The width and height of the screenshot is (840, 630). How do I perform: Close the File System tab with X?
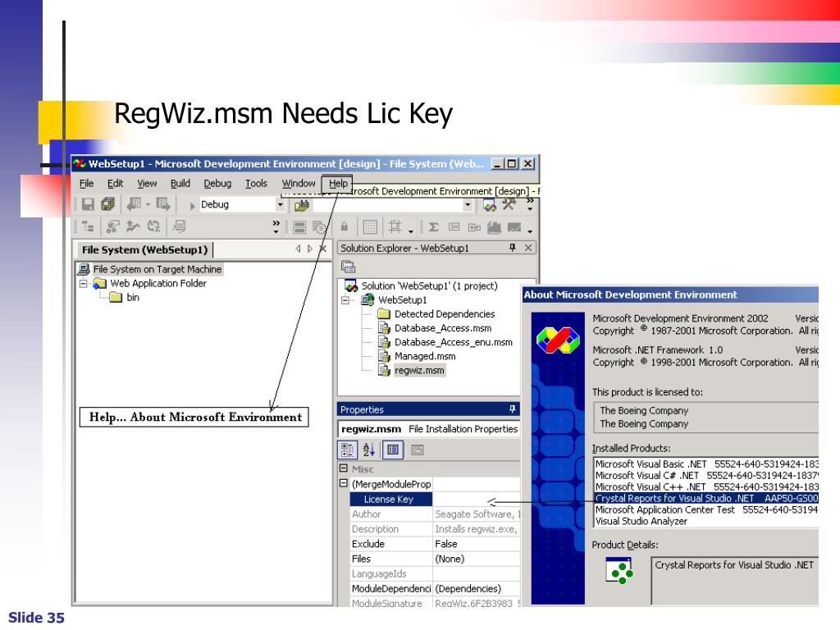point(322,249)
